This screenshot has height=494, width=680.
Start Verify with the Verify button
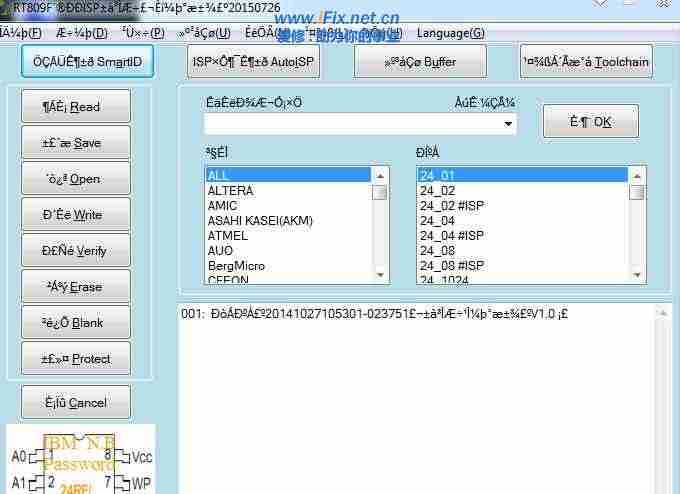(76, 251)
